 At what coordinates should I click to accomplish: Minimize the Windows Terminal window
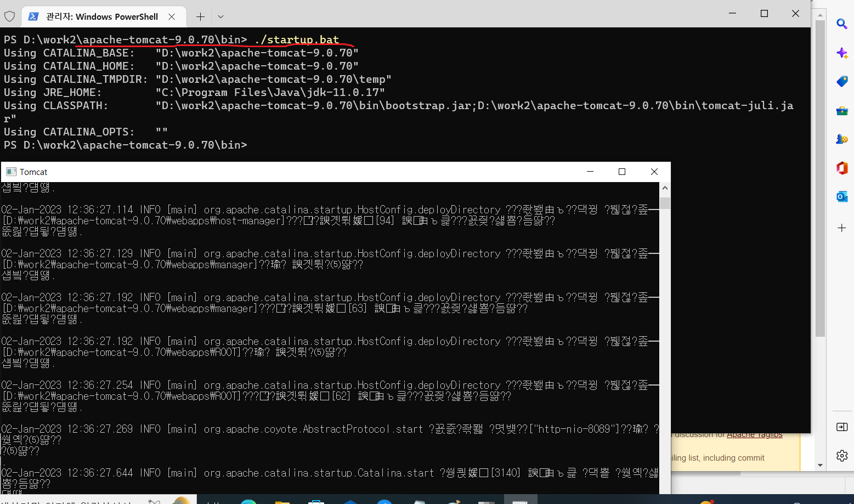click(x=733, y=13)
